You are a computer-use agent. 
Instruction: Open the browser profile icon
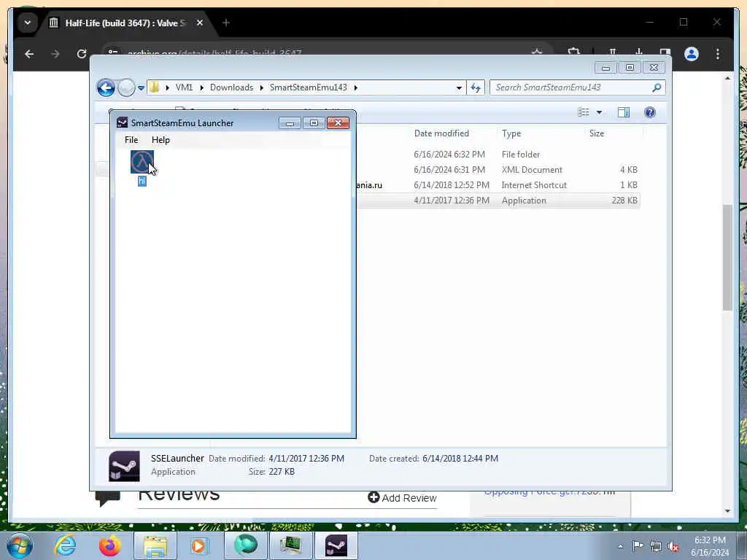tap(692, 54)
